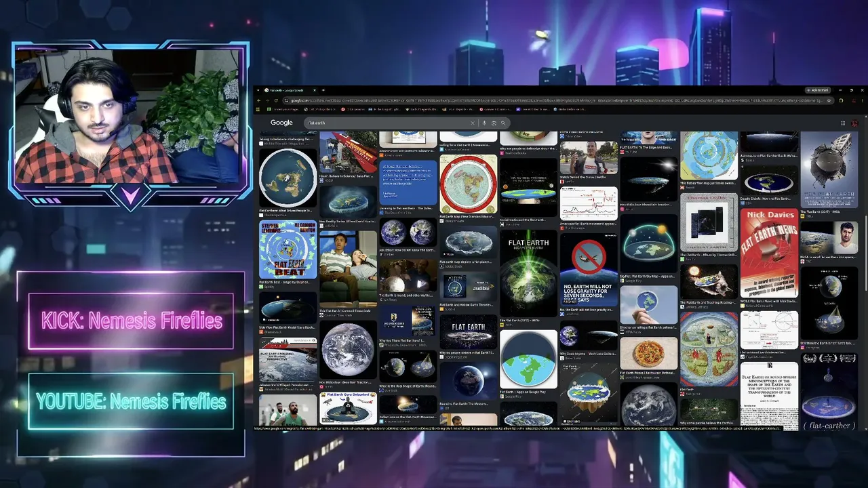Open the 'FLAT EARTH' dark title card image

coord(469,332)
